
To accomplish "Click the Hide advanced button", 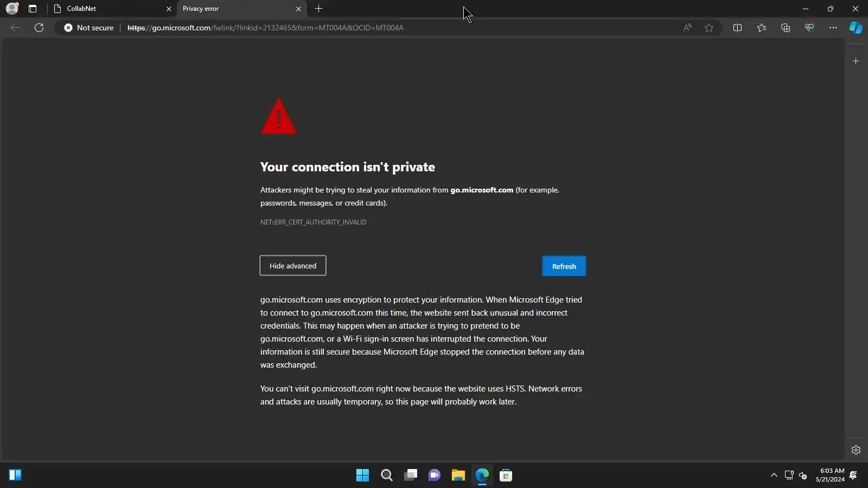I will pos(293,266).
